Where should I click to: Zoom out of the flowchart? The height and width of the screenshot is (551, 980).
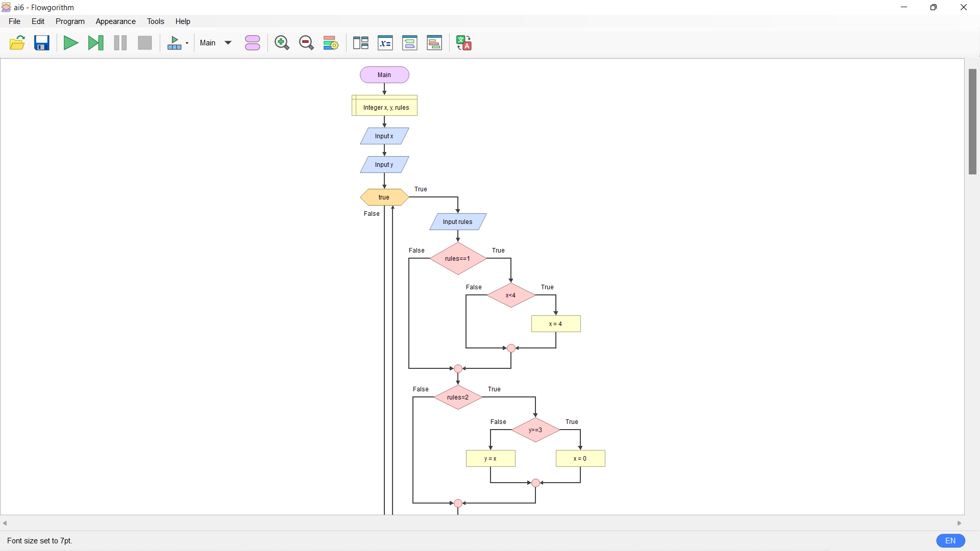[x=306, y=43]
